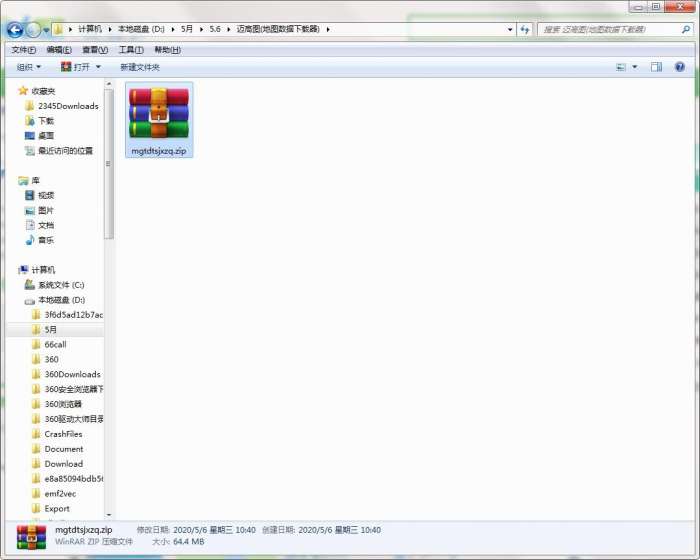700x560 pixels.
Task: Open the 3f6d5ad12b7ac folder
Action: 73,315
